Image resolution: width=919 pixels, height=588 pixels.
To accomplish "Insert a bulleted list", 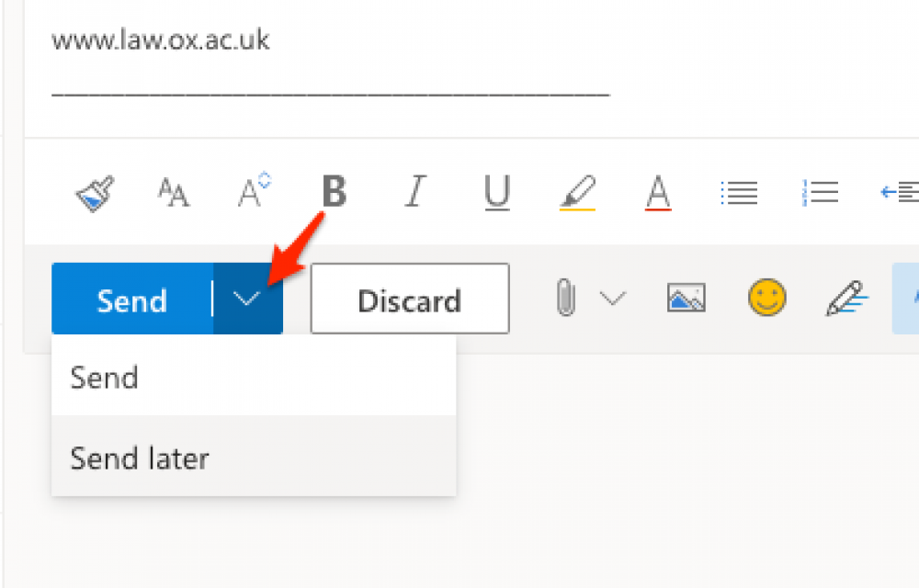I will click(739, 193).
